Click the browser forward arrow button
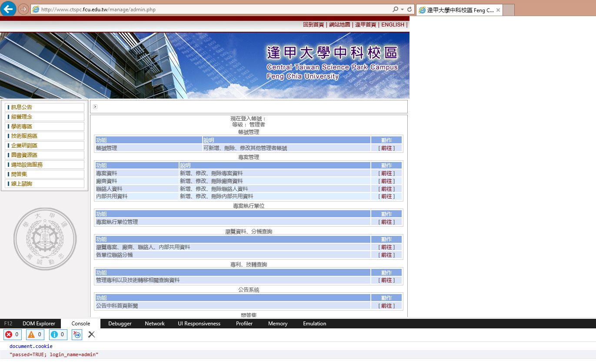Screen dimensions: 596x364 click(x=23, y=9)
